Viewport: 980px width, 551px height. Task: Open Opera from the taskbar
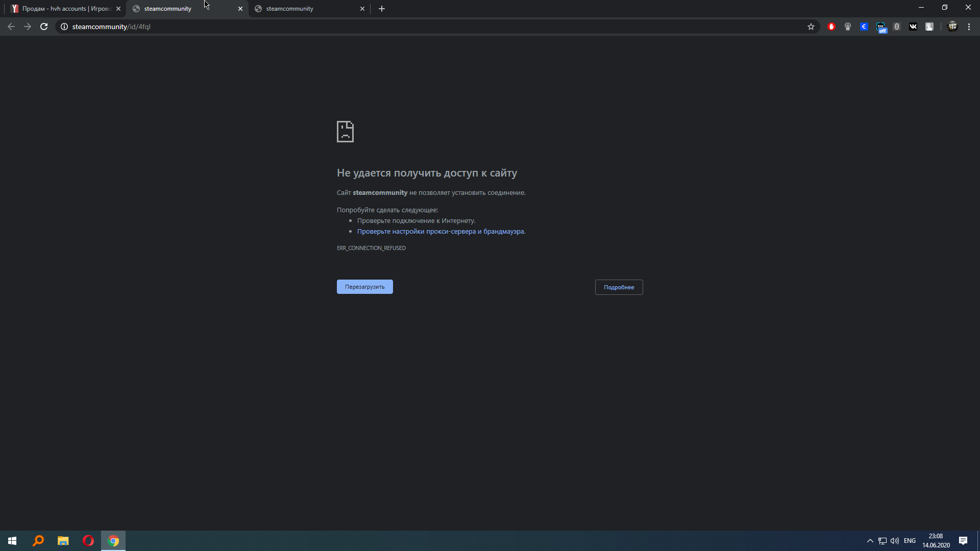(88, 541)
